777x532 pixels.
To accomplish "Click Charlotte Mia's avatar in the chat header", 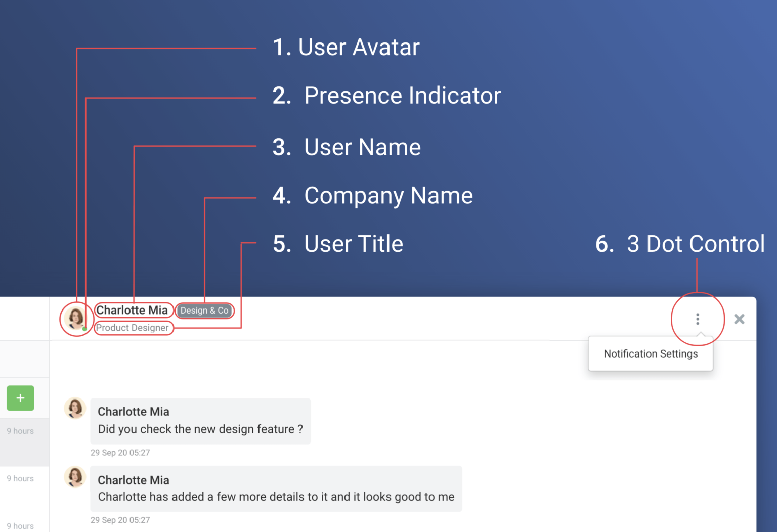I will coord(76,319).
